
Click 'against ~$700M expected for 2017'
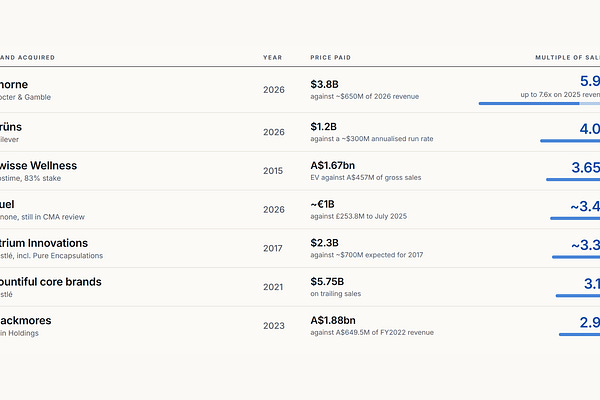click(x=367, y=255)
